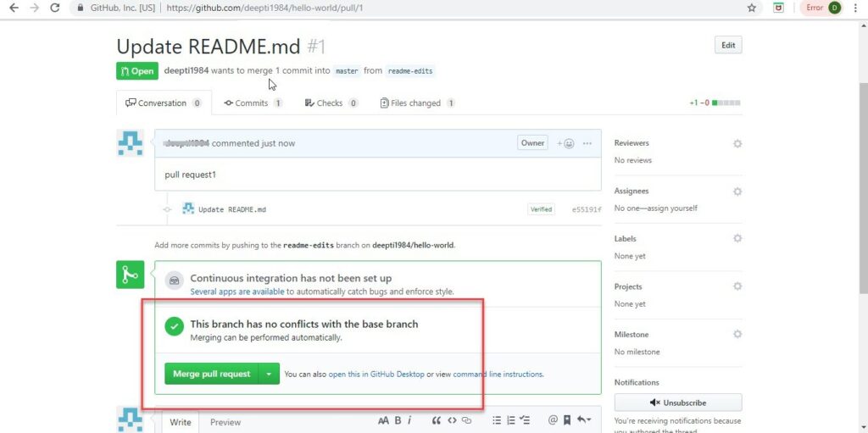Click the lock icon in the address bar
The height and width of the screenshot is (433, 868).
pos(81,8)
